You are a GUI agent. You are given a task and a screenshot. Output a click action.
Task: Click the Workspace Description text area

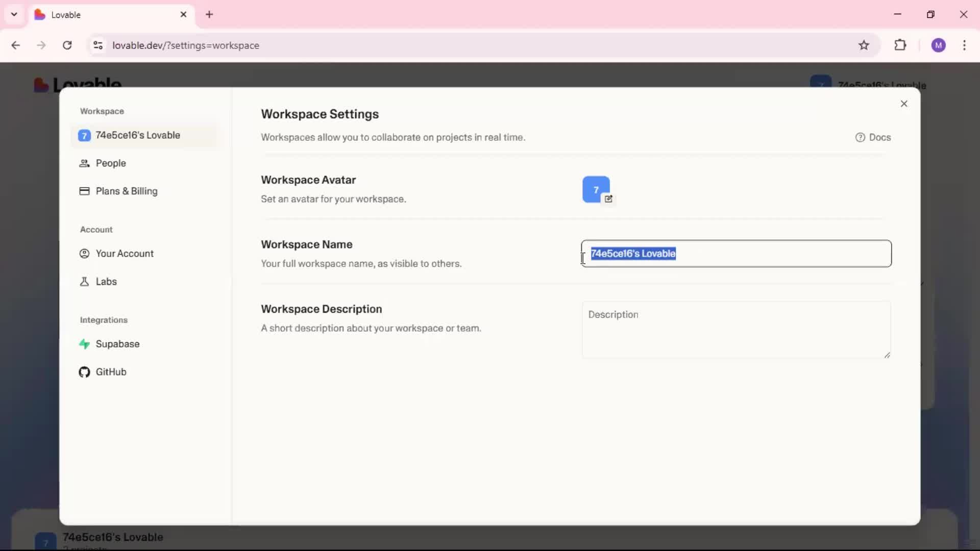(736, 330)
